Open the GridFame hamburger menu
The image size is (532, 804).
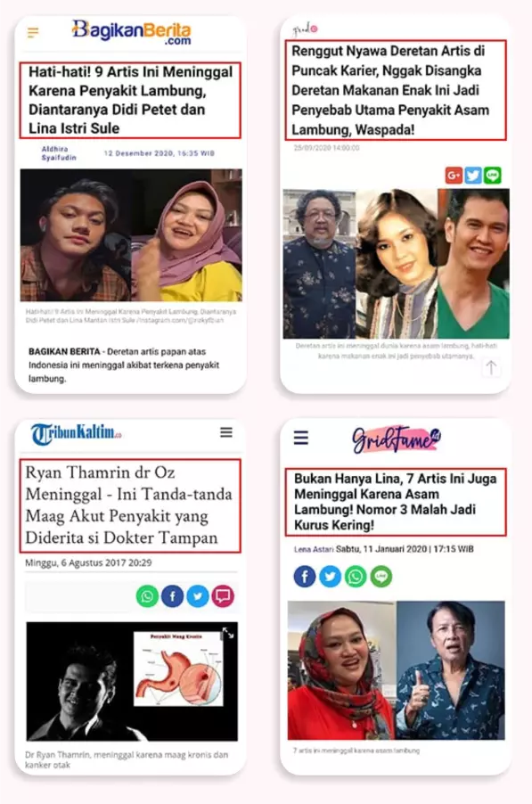(x=301, y=438)
